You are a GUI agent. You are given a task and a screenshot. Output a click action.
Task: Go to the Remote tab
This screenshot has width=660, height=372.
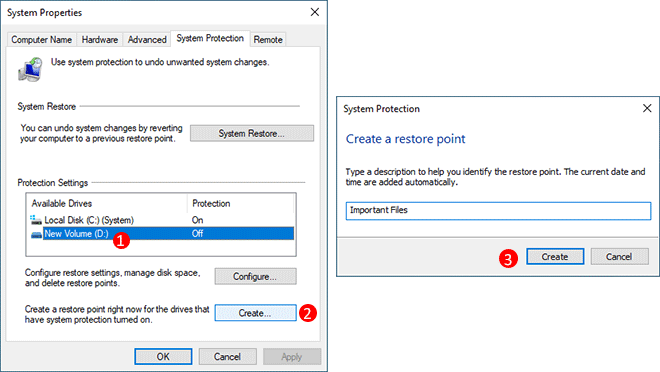click(268, 40)
